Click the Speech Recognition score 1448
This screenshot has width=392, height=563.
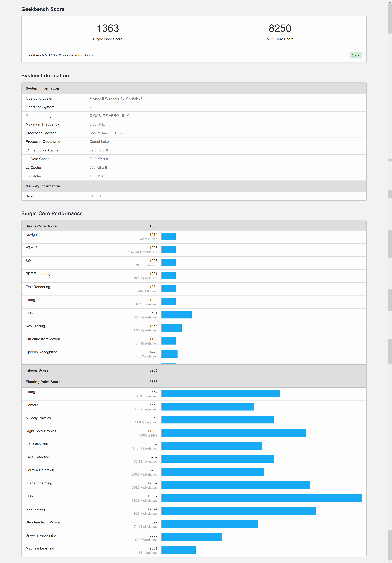pos(154,352)
